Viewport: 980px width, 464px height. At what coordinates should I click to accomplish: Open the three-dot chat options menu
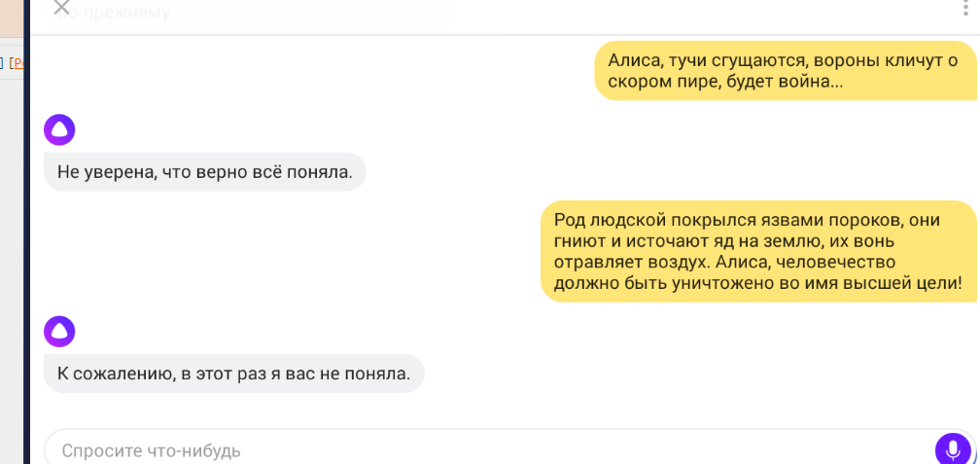tap(964, 8)
